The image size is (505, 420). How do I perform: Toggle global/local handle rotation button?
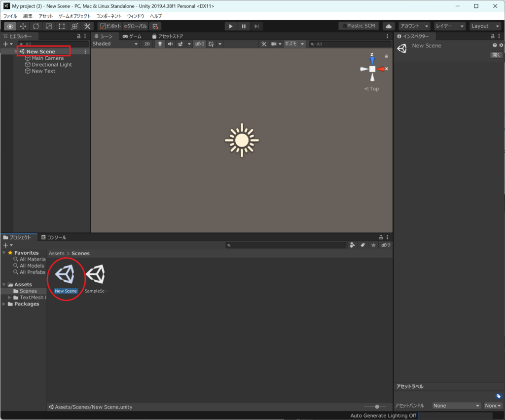(x=136, y=26)
